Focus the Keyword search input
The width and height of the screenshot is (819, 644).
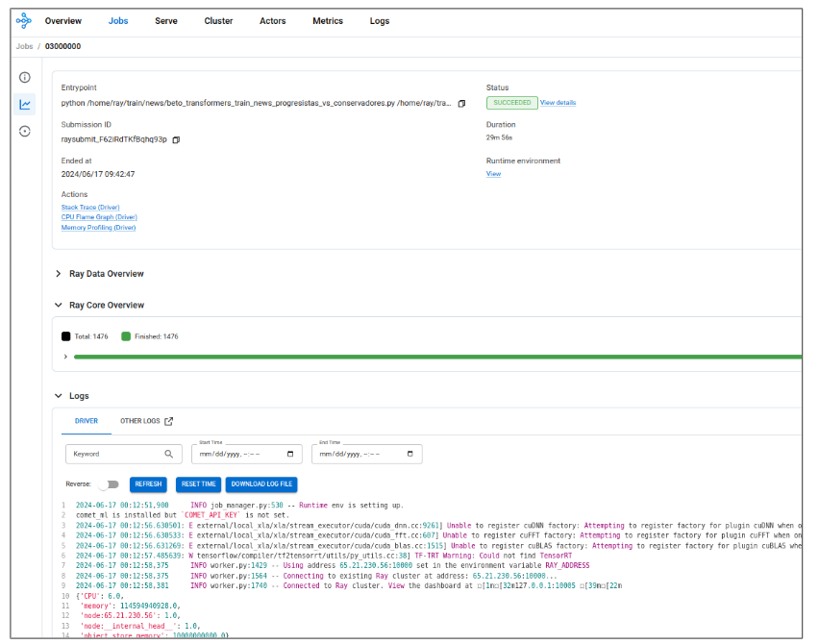(113, 454)
